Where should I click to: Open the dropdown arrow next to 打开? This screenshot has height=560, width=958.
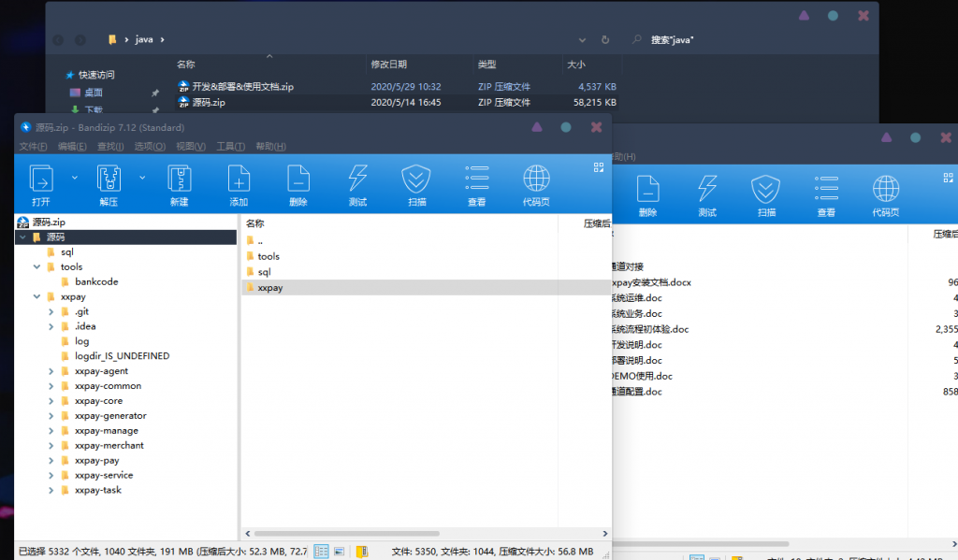tap(75, 178)
